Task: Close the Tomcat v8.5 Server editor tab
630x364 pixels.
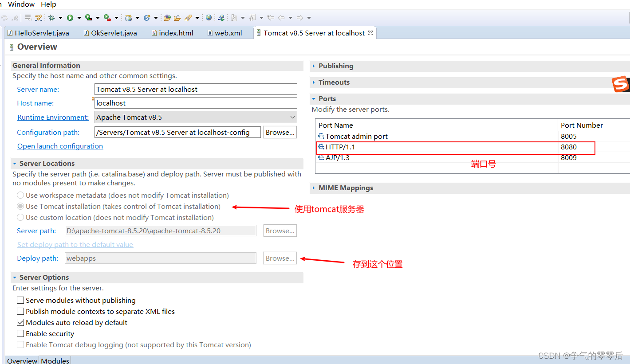Action: point(370,33)
